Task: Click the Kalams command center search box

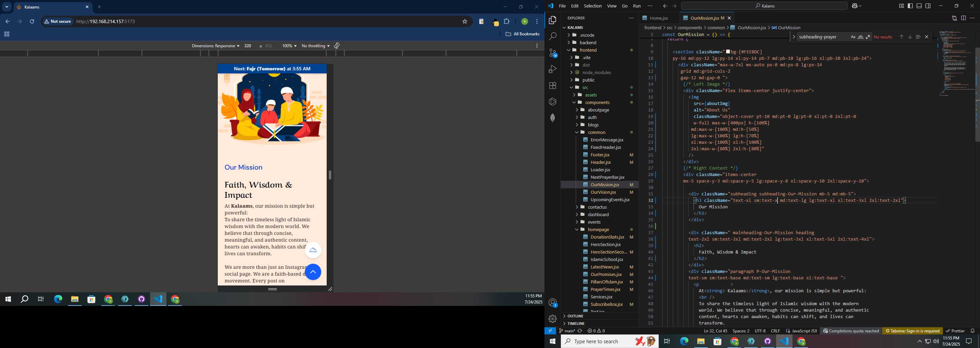Action: coord(764,6)
